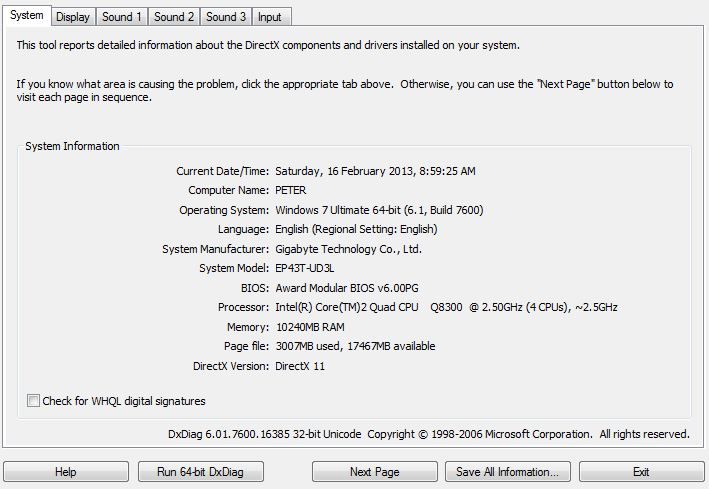This screenshot has height=489, width=709.
Task: Select the Sound 2 tab
Action: coord(174,17)
